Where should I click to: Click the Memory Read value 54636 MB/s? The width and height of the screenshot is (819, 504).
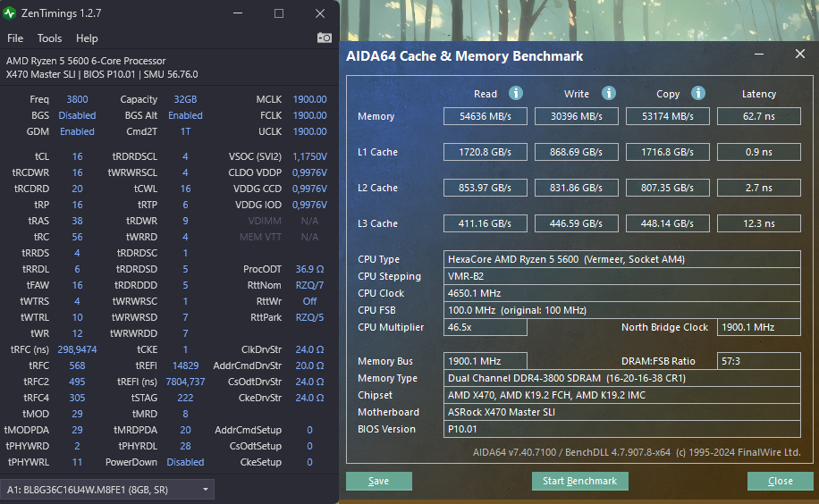pos(485,116)
